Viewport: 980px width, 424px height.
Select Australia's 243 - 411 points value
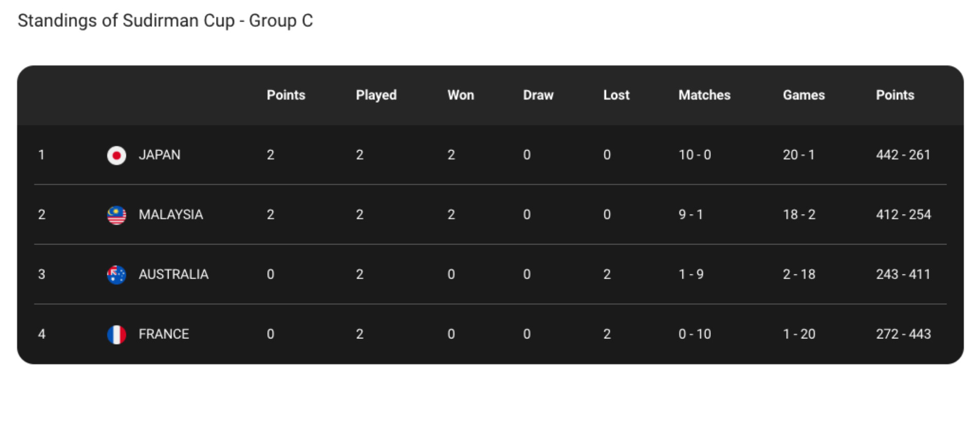point(903,274)
